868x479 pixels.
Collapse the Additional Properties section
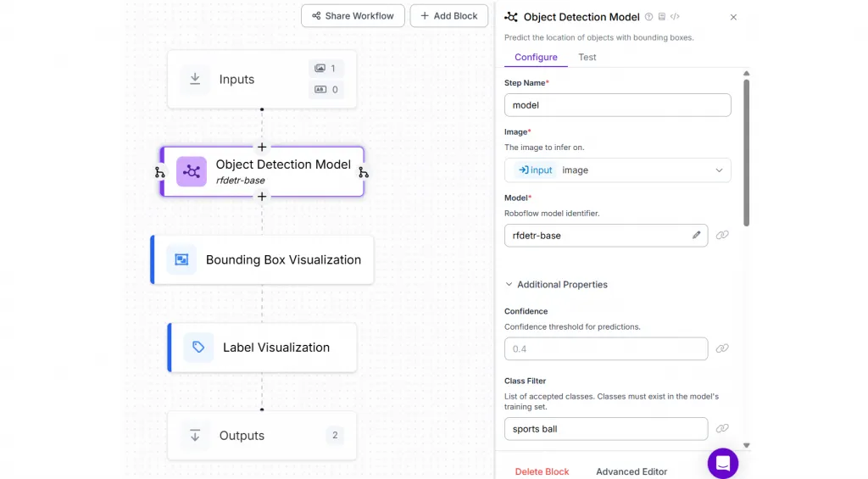556,284
